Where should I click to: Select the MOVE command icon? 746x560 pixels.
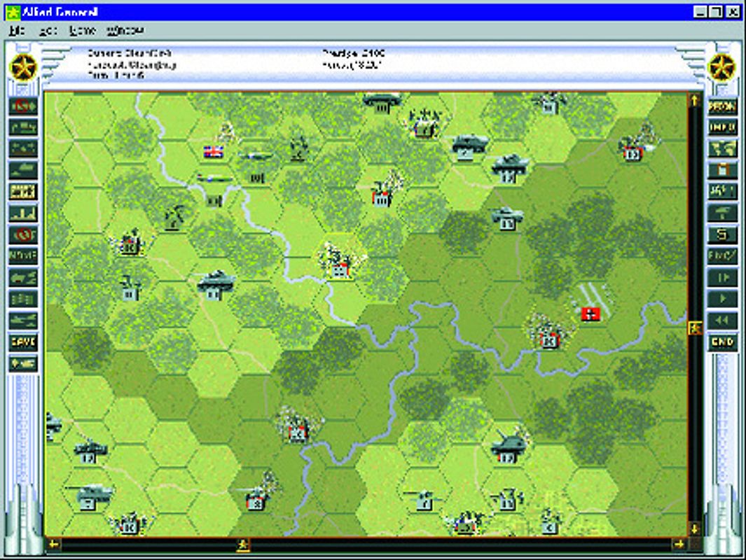(x=22, y=257)
